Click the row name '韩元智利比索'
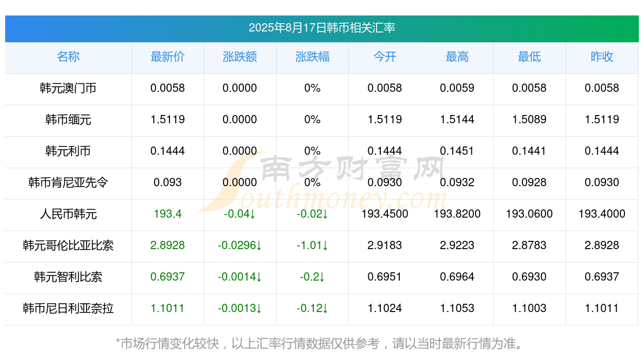The height and width of the screenshot is (360, 644). point(68,277)
